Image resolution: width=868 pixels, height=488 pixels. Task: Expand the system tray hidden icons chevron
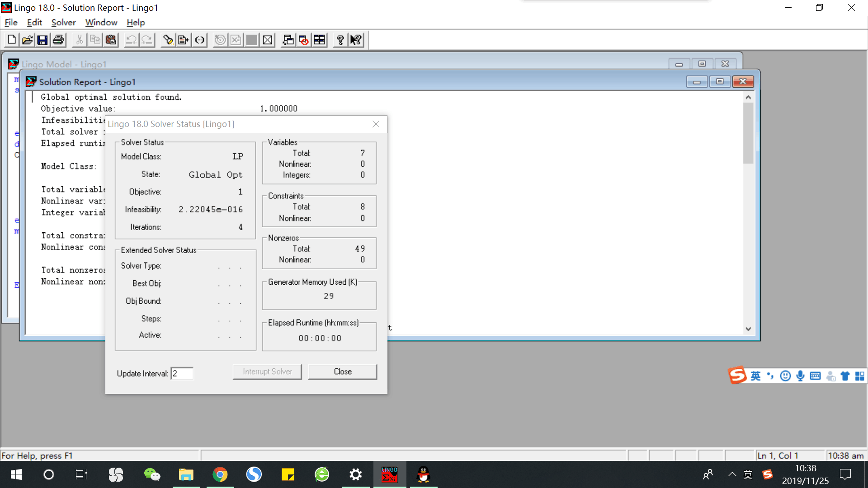pos(732,474)
